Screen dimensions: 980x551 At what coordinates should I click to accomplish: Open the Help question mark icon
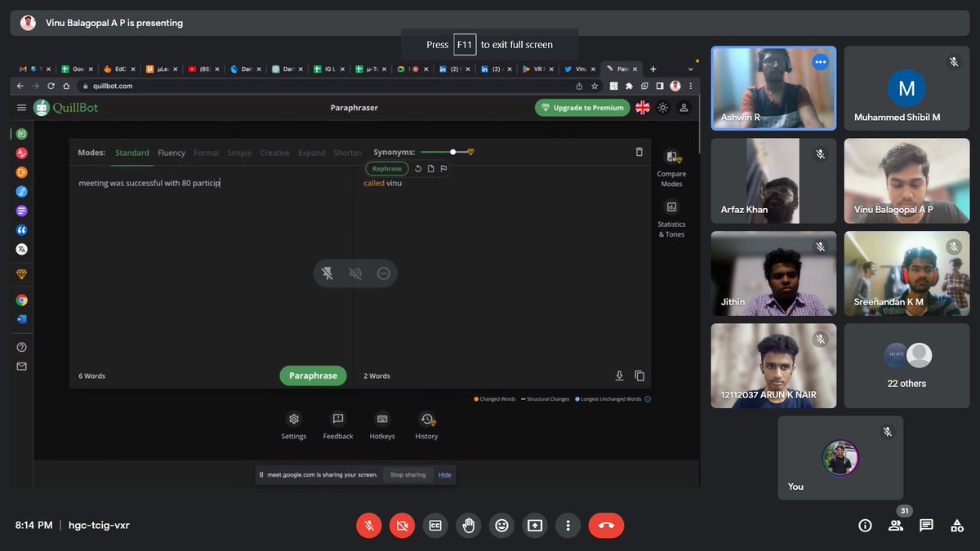pyautogui.click(x=22, y=347)
